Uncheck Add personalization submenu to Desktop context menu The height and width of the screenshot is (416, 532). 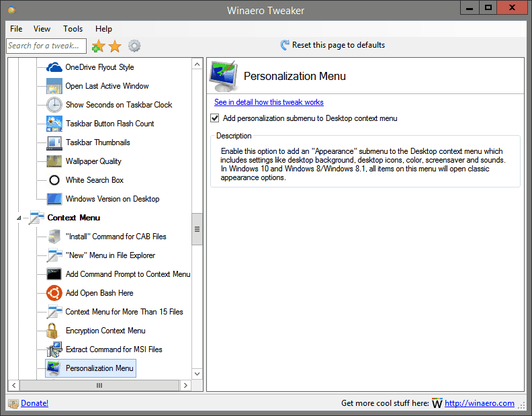215,118
